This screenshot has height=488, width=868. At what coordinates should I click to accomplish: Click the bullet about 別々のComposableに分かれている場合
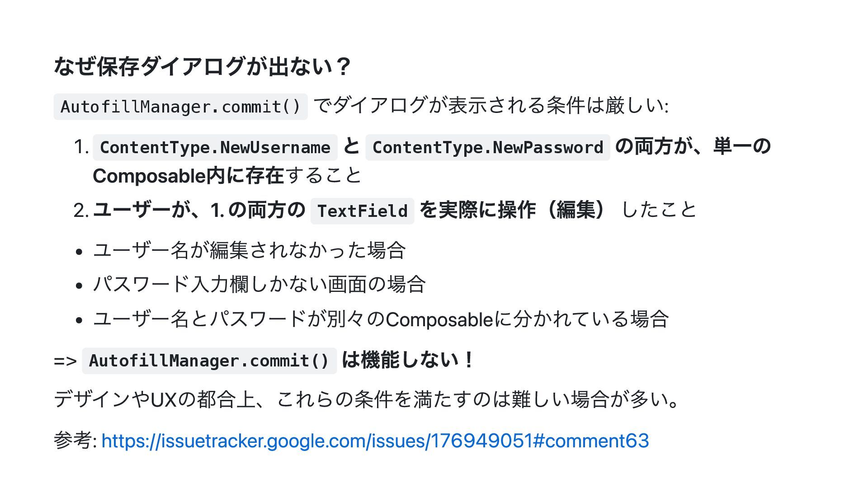point(381,319)
